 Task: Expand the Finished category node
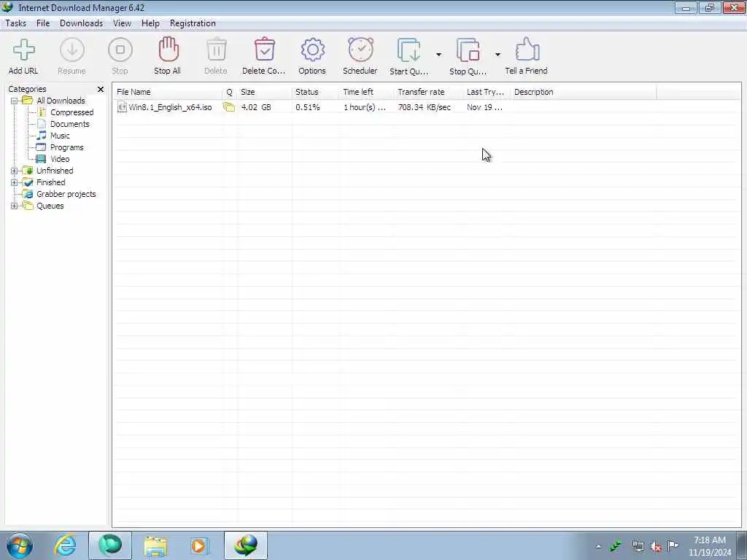click(x=15, y=182)
